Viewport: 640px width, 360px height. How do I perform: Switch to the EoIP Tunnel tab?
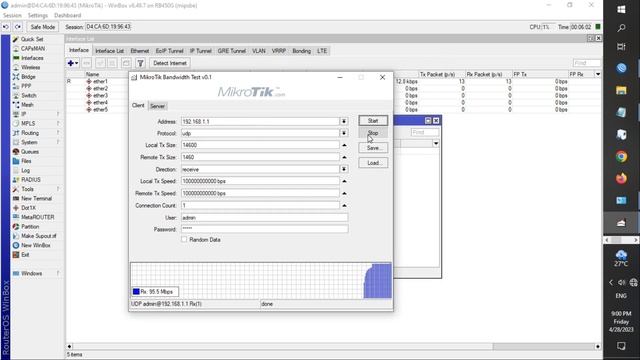tap(169, 51)
